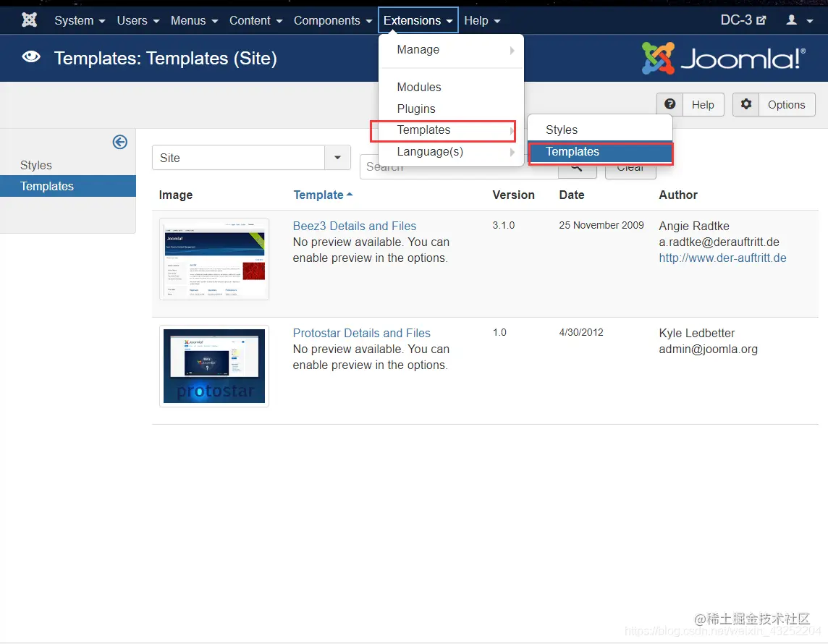This screenshot has height=644, width=828.
Task: Click Protostar version 1.0 cell
Action: 499,332
